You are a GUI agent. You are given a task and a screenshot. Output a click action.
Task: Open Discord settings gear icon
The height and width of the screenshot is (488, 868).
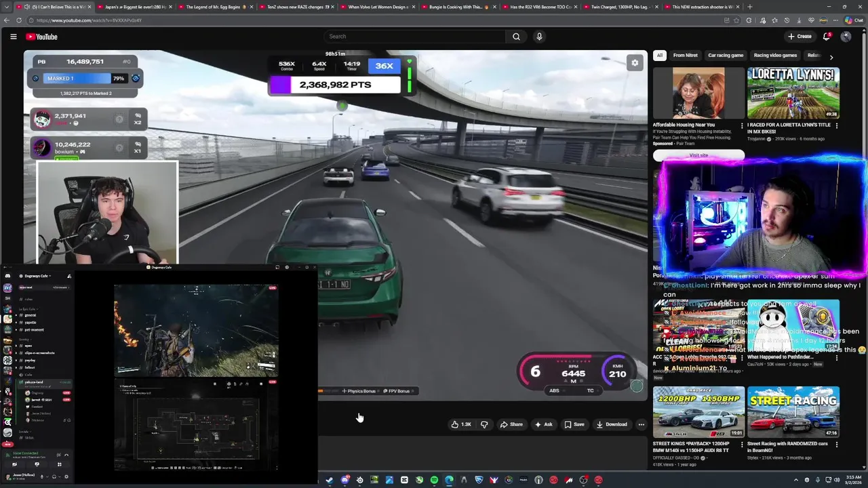(x=66, y=476)
